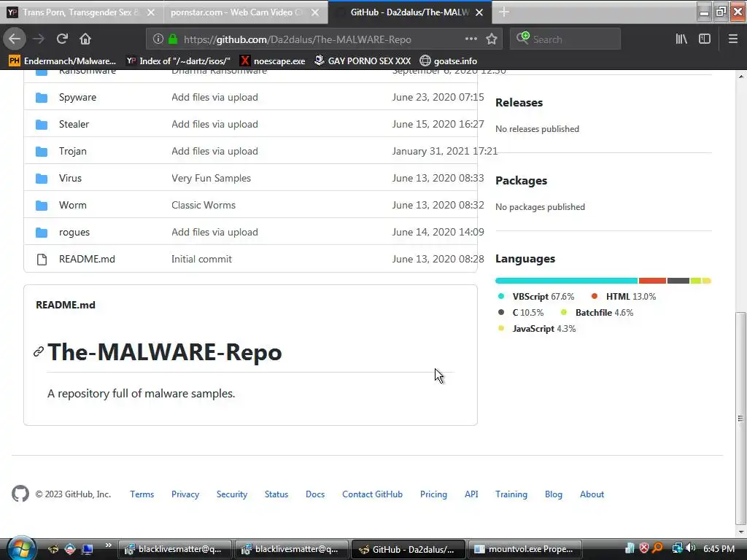This screenshot has height=560, width=747.
Task: Open the browser home page
Action: click(x=85, y=39)
